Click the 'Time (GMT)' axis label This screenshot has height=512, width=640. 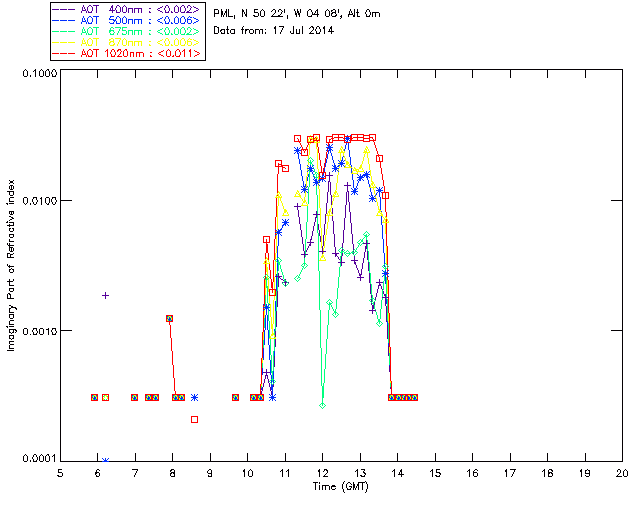click(x=340, y=487)
